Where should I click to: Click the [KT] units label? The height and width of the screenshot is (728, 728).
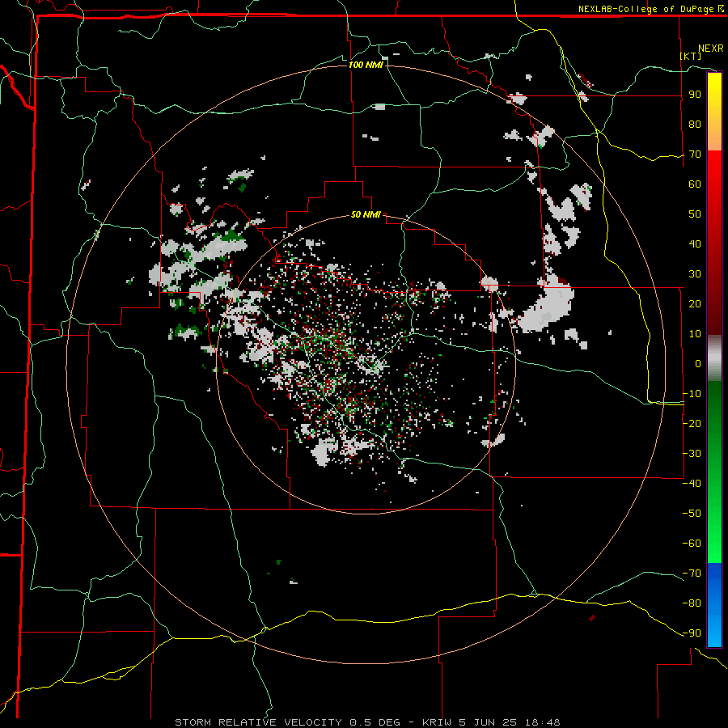691,56
